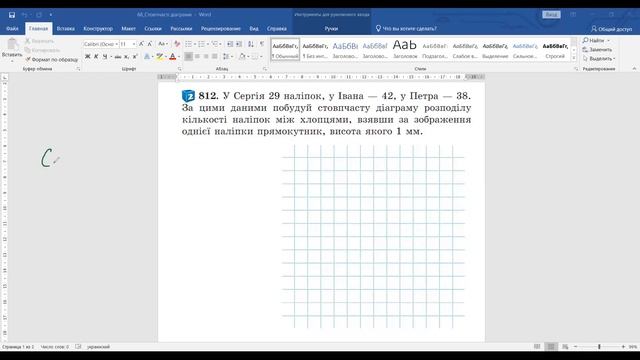Open the Файл tab
The width and height of the screenshot is (640, 360).
[x=12, y=29]
